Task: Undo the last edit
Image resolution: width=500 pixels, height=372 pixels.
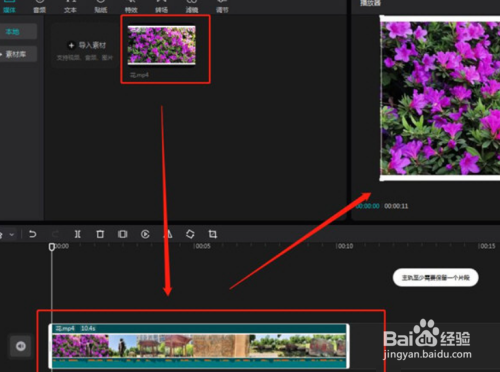Action: 32,234
